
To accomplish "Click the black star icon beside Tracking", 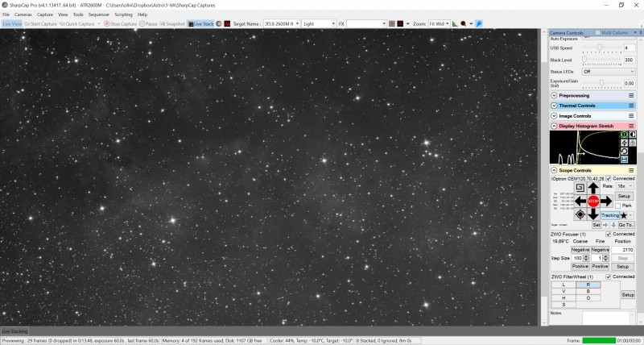I will [623, 215].
